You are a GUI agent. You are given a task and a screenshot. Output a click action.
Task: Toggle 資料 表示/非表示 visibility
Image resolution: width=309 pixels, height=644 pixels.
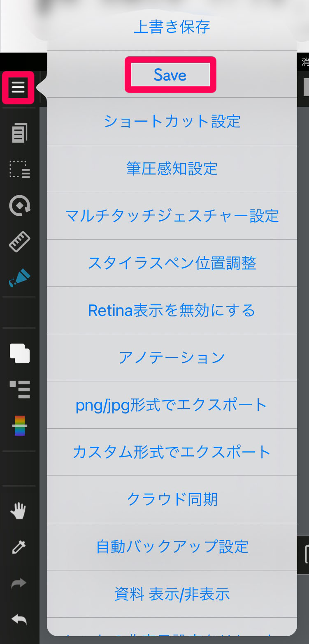(x=172, y=594)
